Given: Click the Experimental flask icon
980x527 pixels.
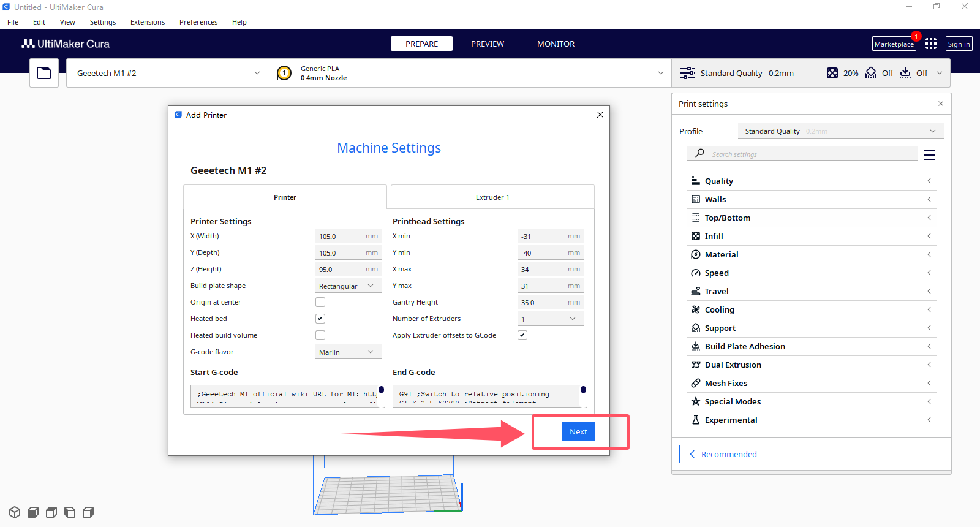Looking at the screenshot, I should click(696, 420).
